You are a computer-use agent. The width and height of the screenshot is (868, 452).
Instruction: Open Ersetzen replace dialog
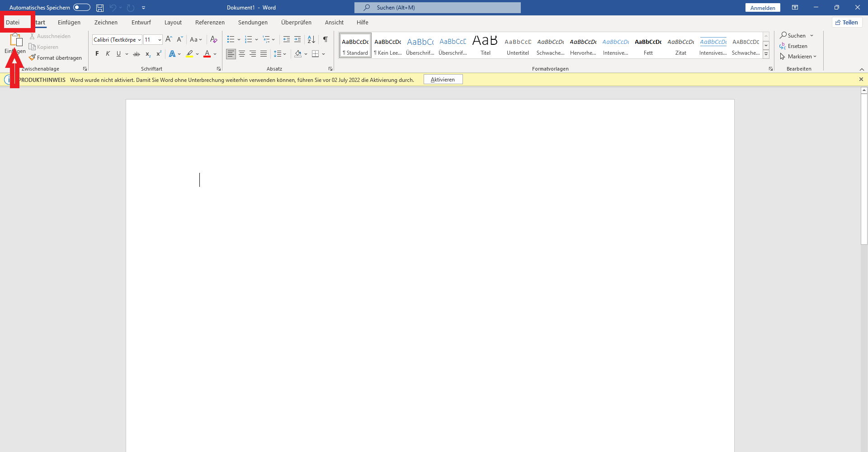point(793,46)
